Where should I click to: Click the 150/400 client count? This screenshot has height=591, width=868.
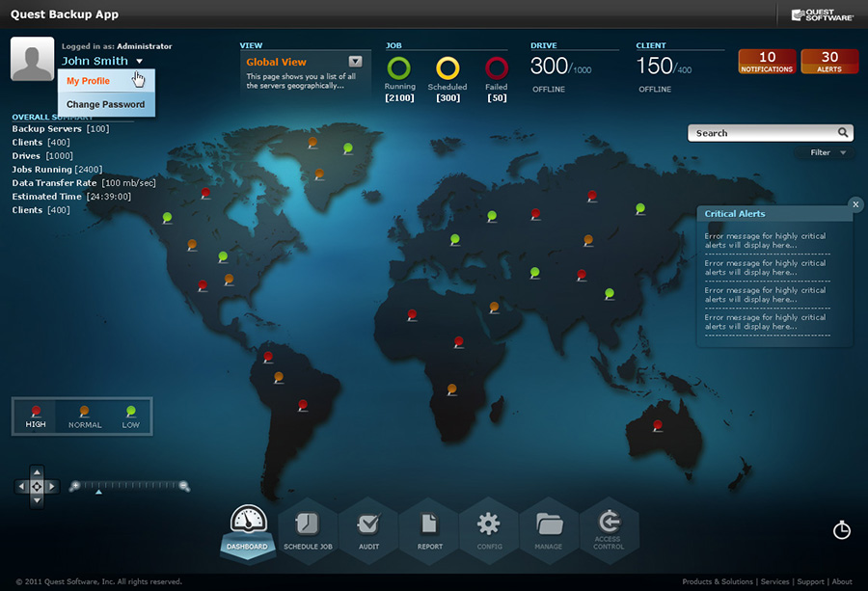click(664, 67)
